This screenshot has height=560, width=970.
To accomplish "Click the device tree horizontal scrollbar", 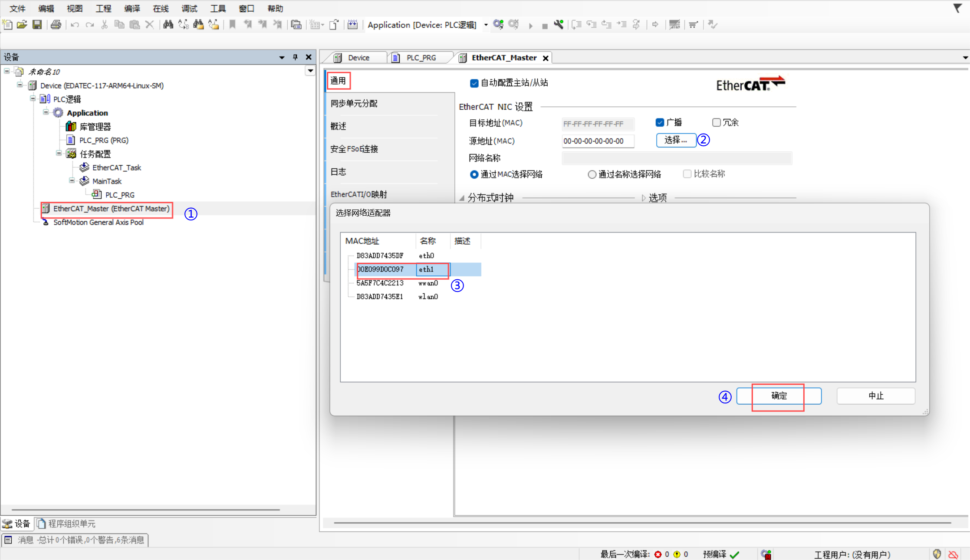I will click(x=145, y=510).
